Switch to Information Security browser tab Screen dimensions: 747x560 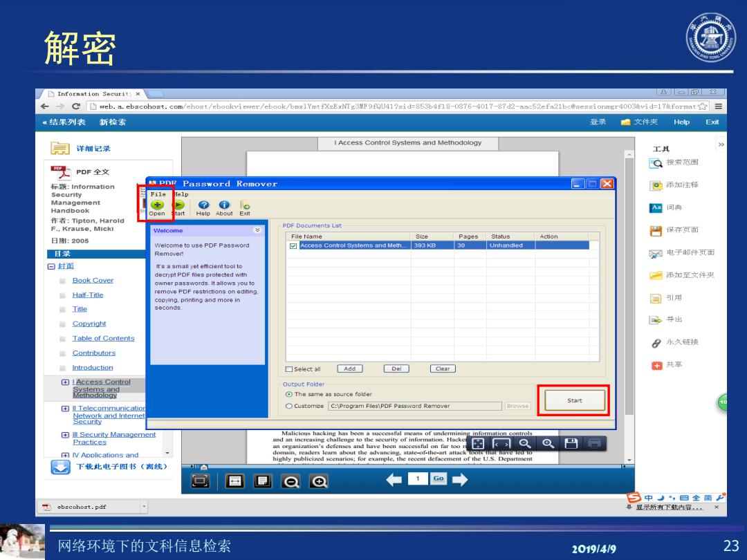(x=93, y=94)
